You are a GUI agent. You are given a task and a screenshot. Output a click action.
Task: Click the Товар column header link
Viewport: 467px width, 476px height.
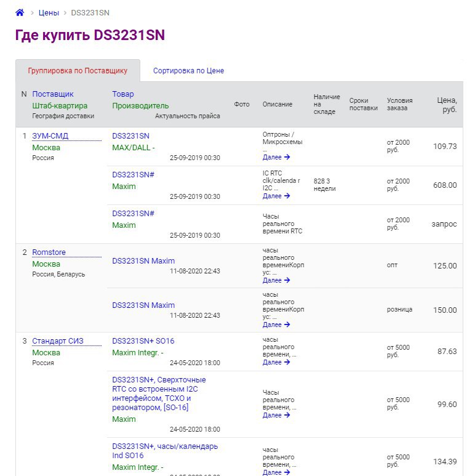click(123, 94)
